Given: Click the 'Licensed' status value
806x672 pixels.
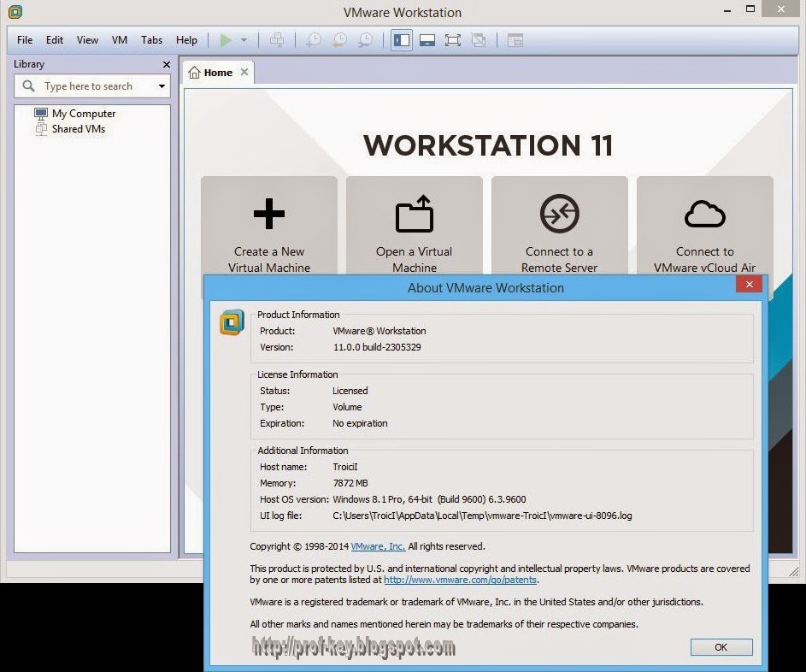Looking at the screenshot, I should [x=350, y=391].
